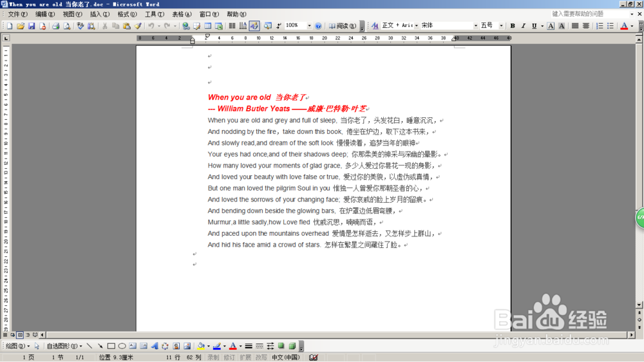Open the 插入 menu
The width and height of the screenshot is (644, 362).
coord(99,14)
